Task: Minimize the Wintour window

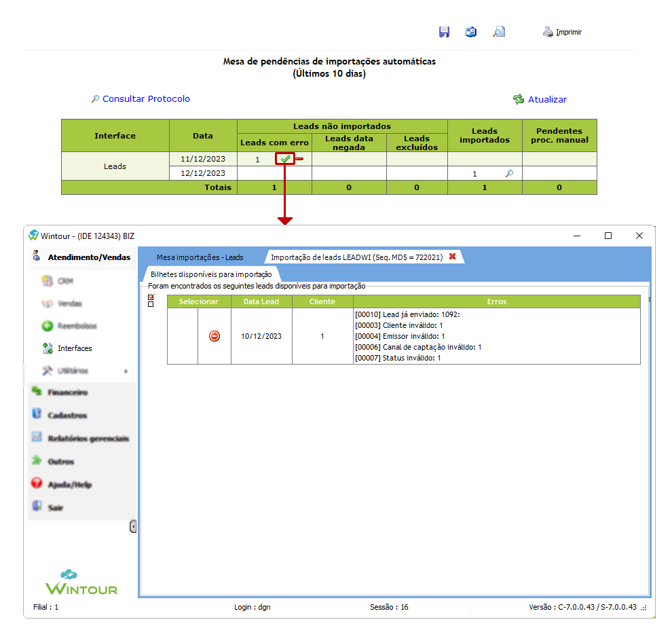Action: pyautogui.click(x=577, y=236)
